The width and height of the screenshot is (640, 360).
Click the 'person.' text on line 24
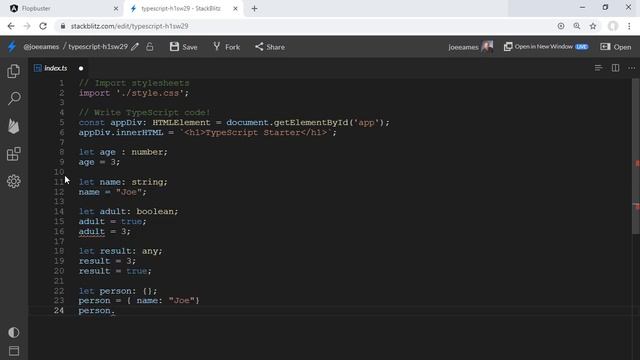tap(97, 311)
